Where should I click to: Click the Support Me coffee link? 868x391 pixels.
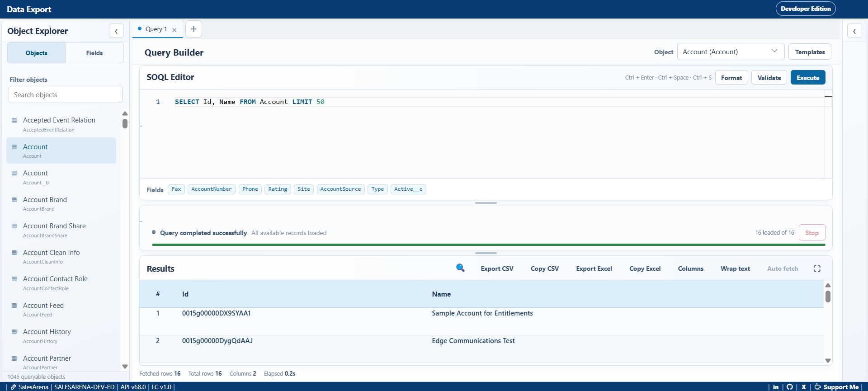coord(836,387)
